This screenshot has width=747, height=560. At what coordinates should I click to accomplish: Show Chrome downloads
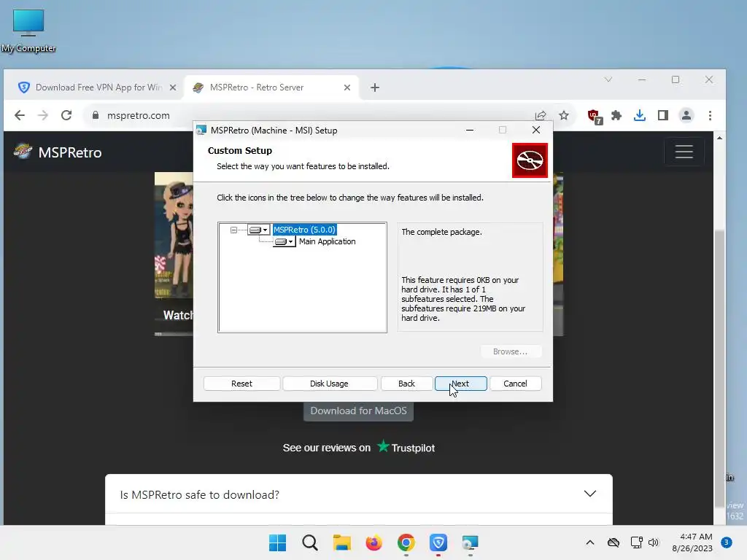[640, 115]
